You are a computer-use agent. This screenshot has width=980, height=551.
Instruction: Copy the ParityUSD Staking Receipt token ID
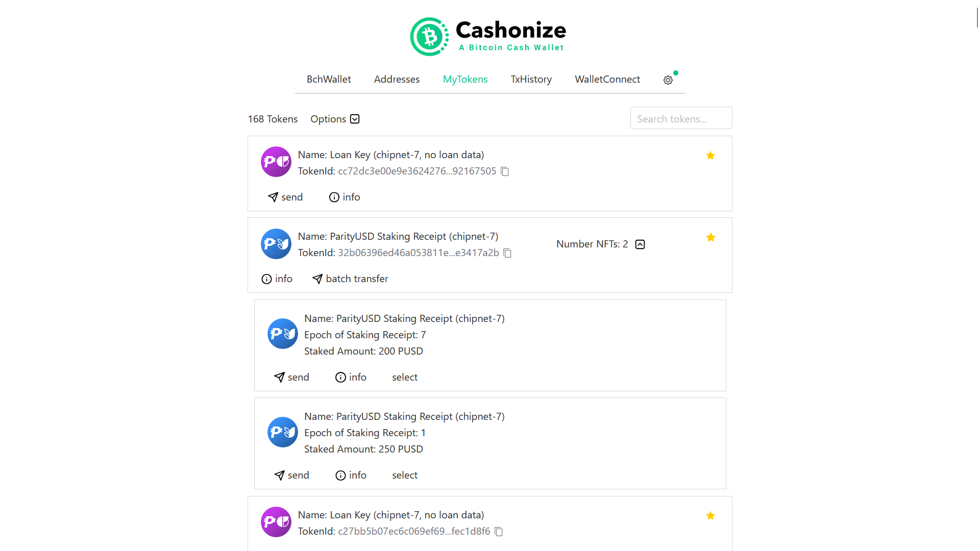tap(507, 253)
